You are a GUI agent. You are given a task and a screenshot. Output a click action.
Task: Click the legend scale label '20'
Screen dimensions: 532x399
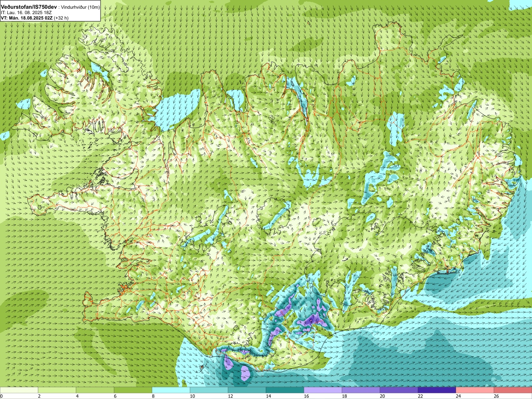click(x=382, y=396)
